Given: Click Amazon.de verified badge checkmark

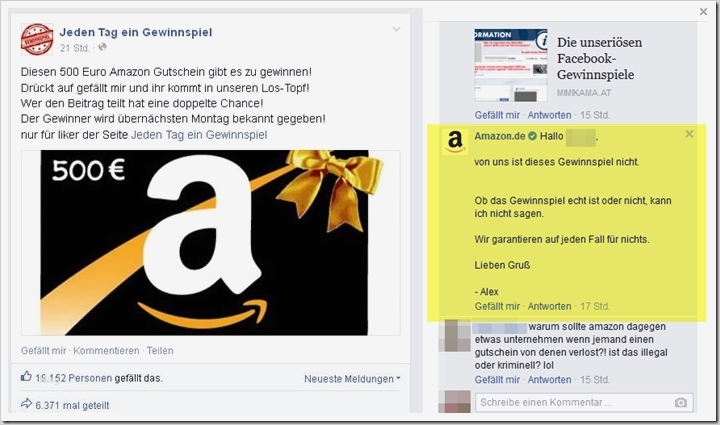Looking at the screenshot, I should [532, 136].
